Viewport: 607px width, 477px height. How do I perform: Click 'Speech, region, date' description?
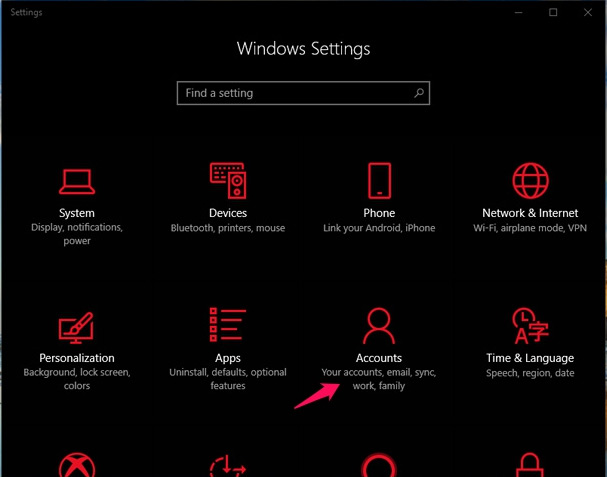[x=530, y=373]
